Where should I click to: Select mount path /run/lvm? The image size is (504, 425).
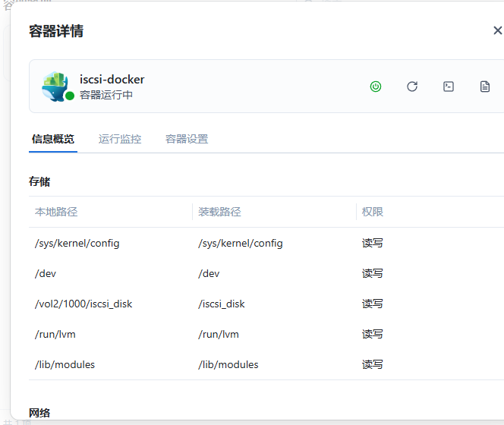click(x=219, y=335)
